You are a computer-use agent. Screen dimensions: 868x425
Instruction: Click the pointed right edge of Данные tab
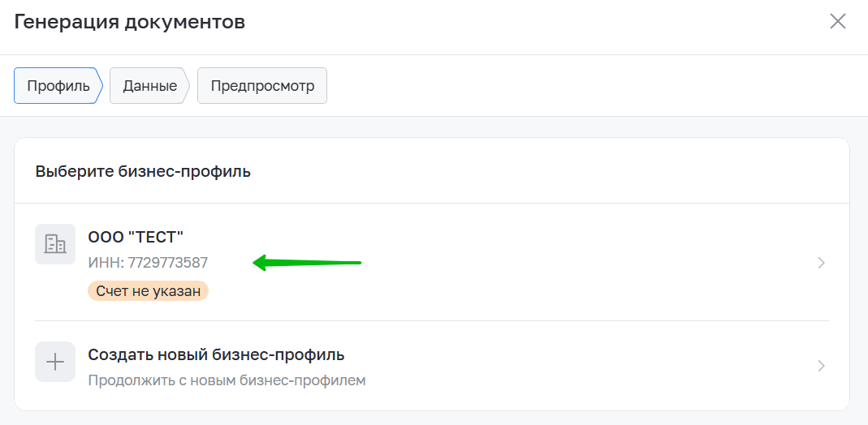(x=187, y=86)
